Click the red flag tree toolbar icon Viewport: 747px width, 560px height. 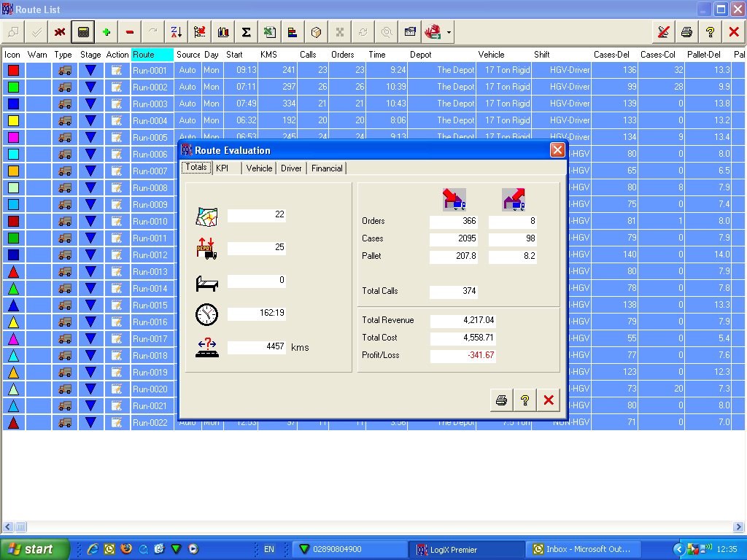pyautogui.click(x=200, y=32)
